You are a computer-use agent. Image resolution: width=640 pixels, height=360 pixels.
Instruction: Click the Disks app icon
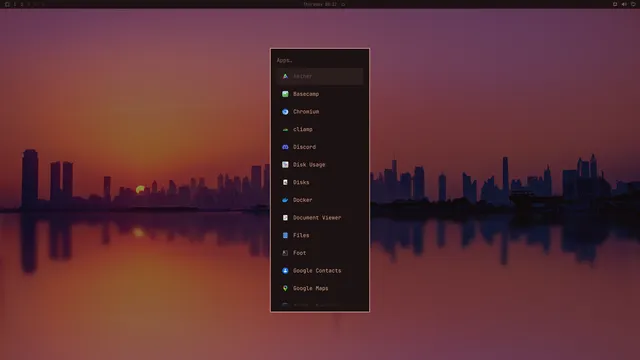pyautogui.click(x=285, y=182)
